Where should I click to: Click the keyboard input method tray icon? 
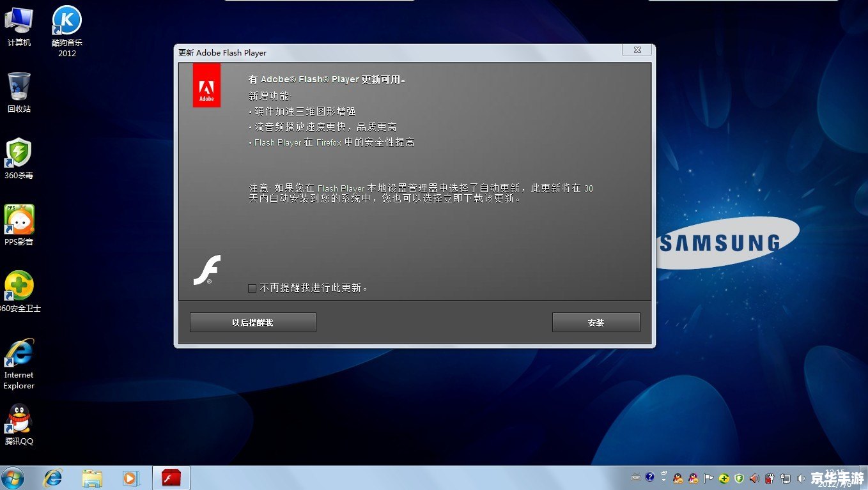point(636,478)
